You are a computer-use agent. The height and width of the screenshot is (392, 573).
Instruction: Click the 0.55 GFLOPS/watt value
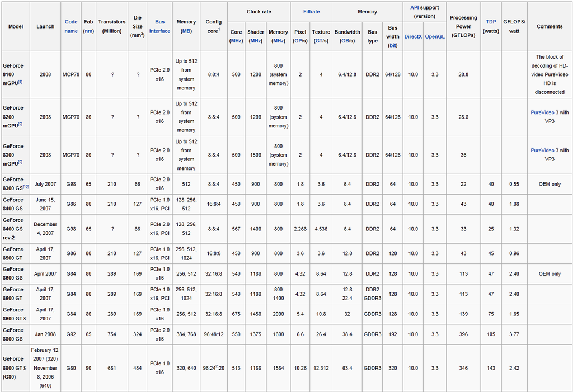[514, 184]
